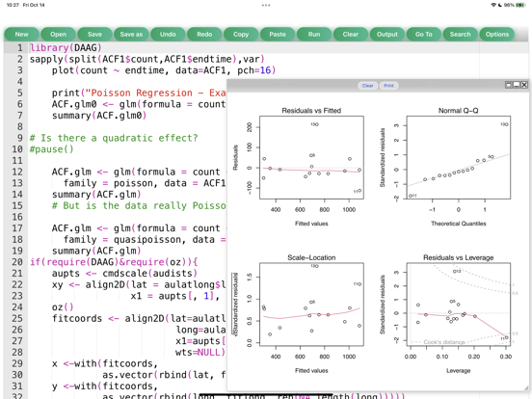Open a file with Open button

click(59, 35)
